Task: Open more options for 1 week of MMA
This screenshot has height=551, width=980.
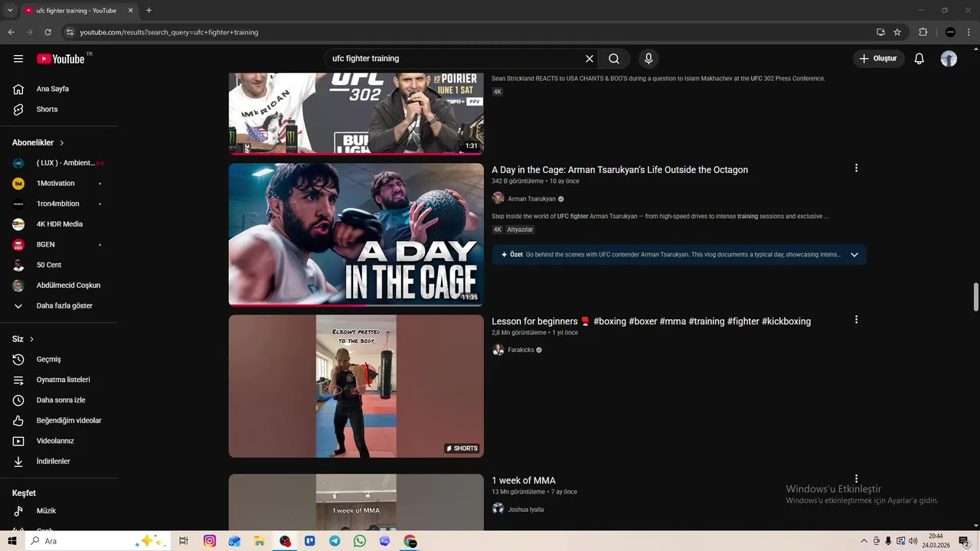Action: click(856, 479)
